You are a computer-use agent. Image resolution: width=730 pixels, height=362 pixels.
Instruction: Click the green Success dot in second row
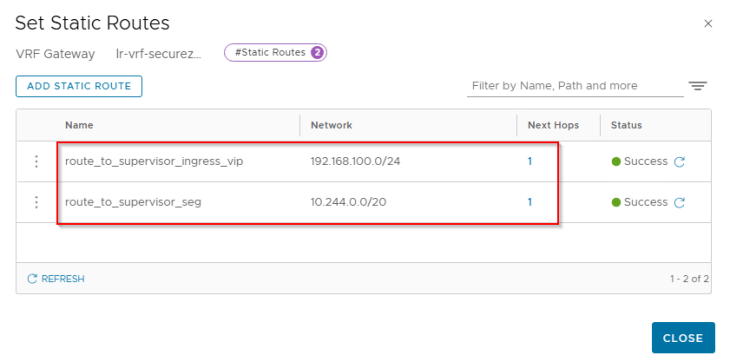click(x=616, y=202)
